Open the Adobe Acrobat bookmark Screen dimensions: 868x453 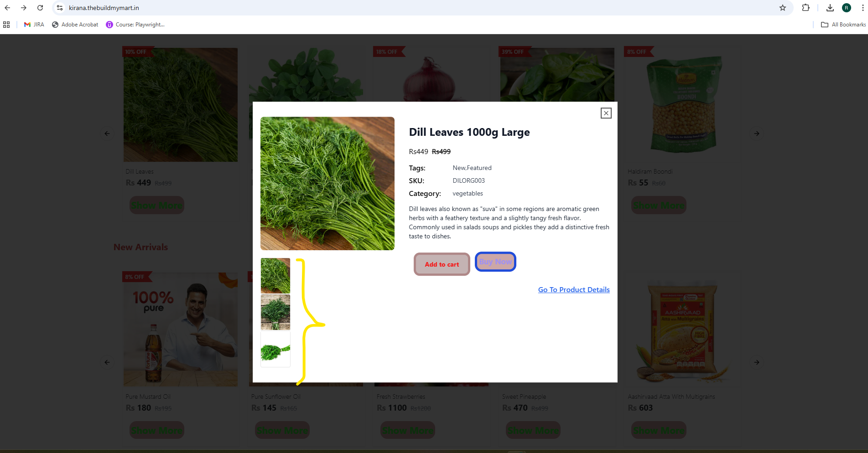(75, 25)
